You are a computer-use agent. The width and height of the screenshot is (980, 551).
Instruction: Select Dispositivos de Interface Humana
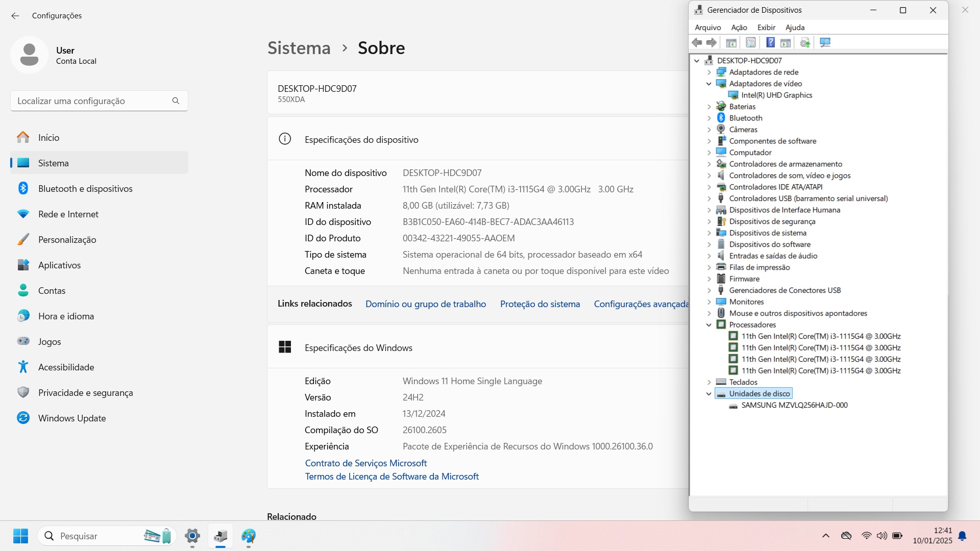coord(785,210)
